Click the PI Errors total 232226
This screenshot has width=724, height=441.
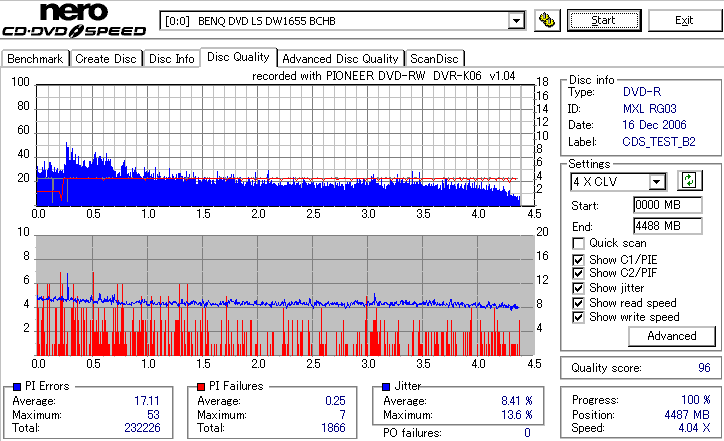(142, 428)
